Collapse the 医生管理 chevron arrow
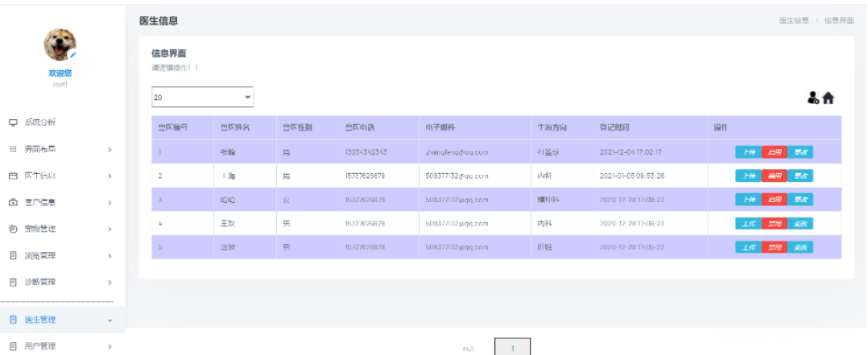Screen dimensions: 868x355 pyautogui.click(x=110, y=320)
